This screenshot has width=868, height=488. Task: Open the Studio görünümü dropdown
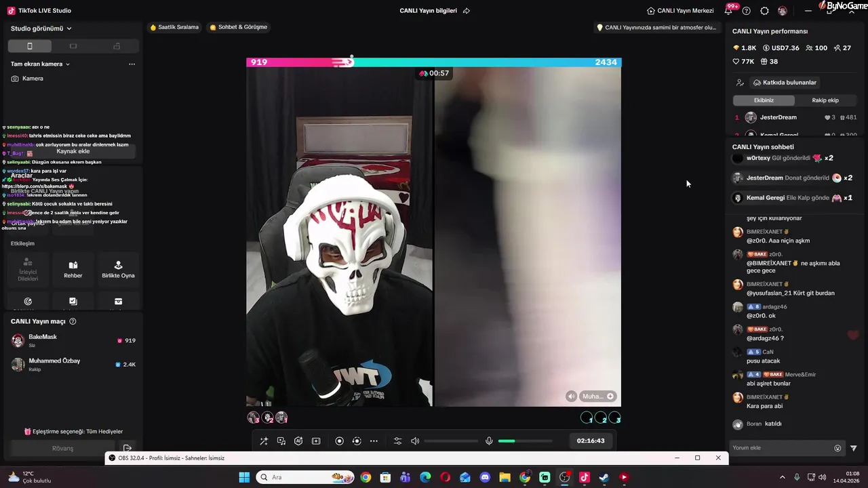[41, 28]
